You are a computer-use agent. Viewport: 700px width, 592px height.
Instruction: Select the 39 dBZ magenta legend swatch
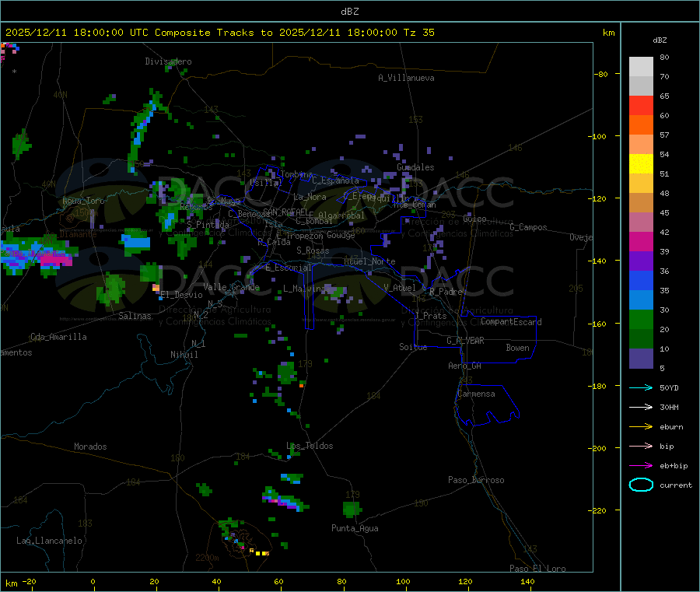pyautogui.click(x=641, y=241)
